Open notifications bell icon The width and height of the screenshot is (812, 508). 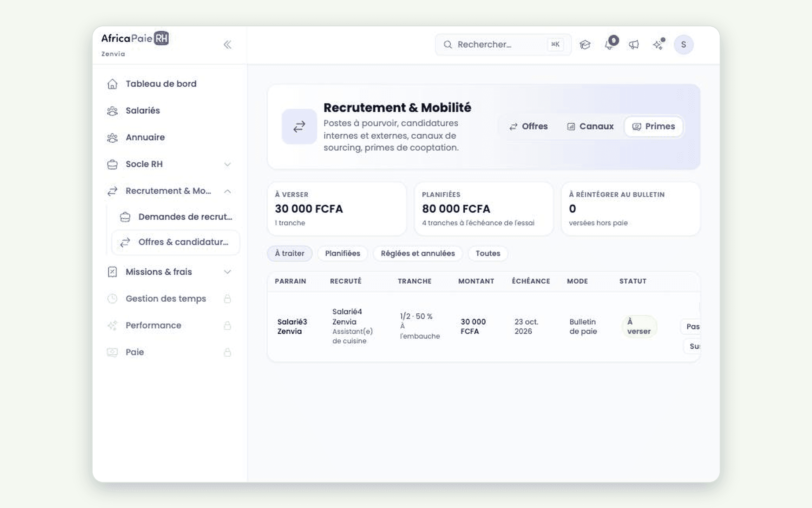[x=610, y=45]
